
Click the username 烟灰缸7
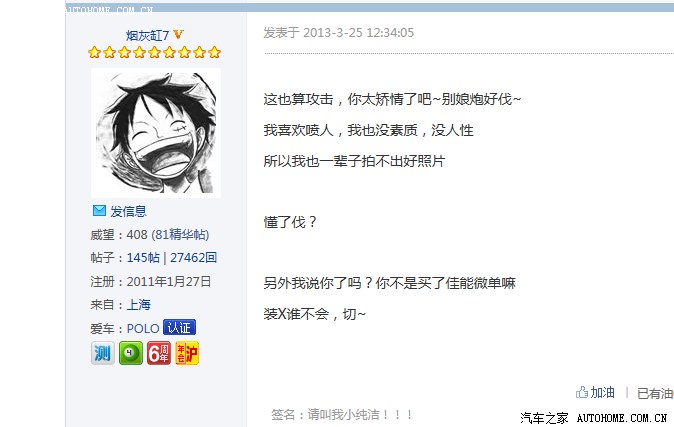tap(147, 35)
